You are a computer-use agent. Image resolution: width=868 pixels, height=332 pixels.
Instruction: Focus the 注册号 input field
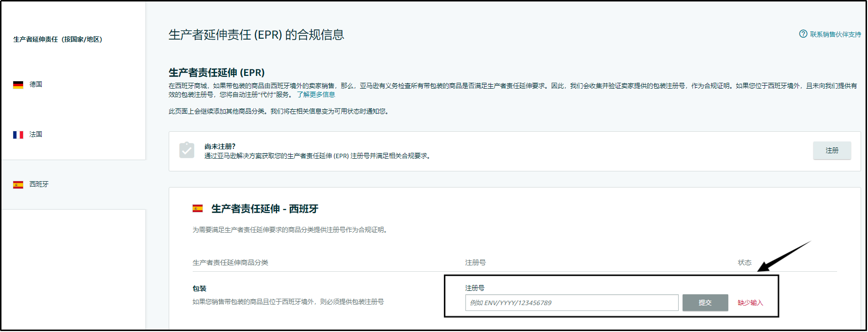tap(571, 303)
